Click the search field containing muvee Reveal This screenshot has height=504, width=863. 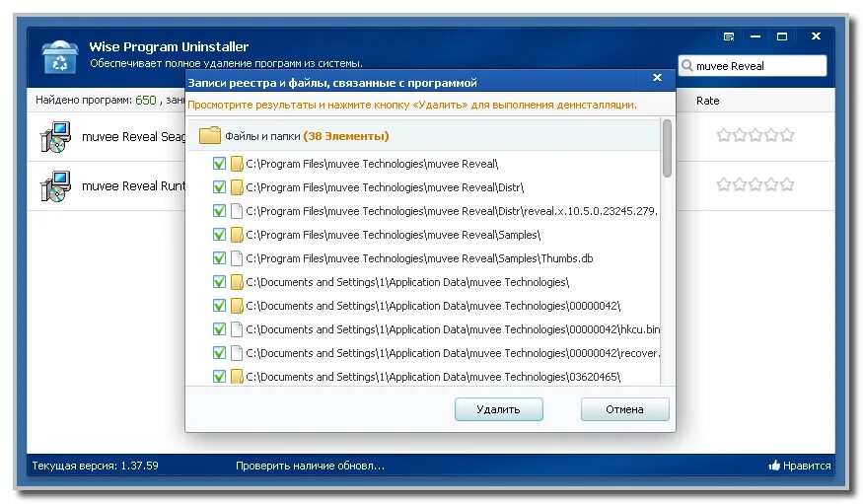(753, 65)
